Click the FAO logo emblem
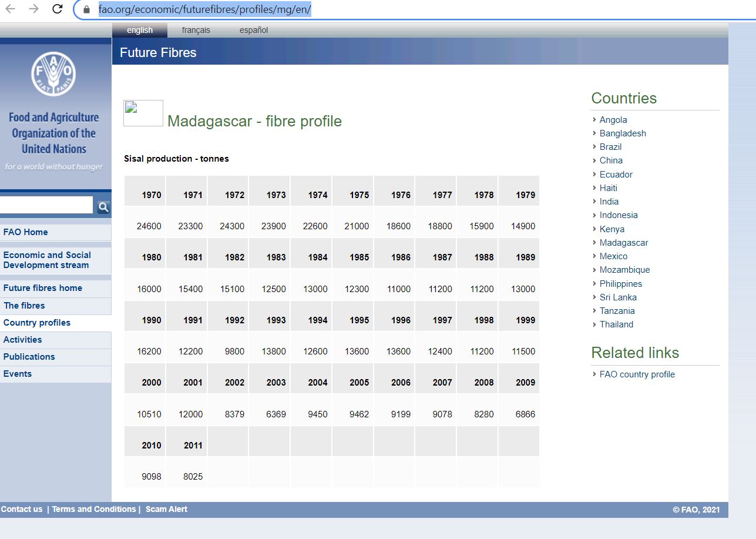Screen dimensions: 756x539 point(53,73)
